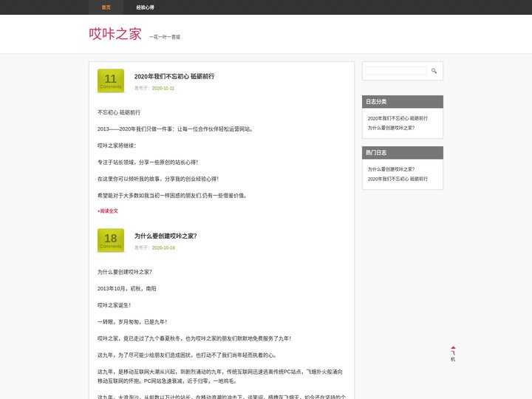Image resolution: width=532 pixels, height=399 pixels.
Task: Open 2020年我们不忘初心 under 热门日志
Action: (x=398, y=179)
